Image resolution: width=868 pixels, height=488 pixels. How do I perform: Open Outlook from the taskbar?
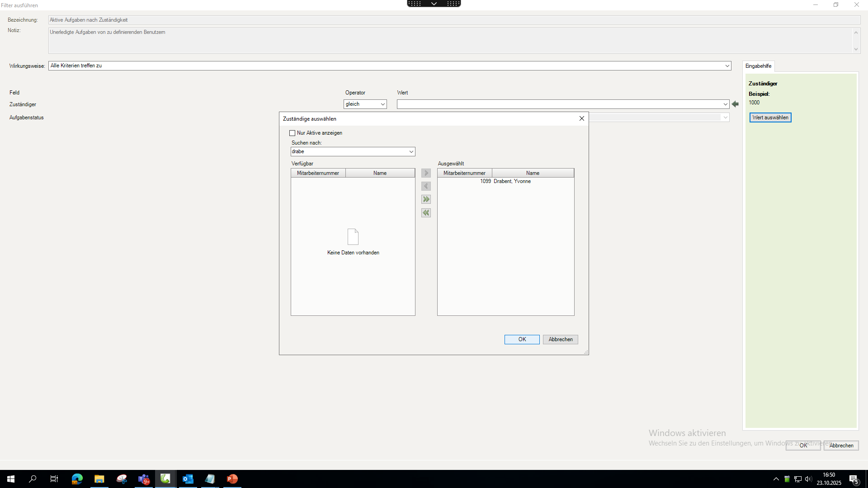click(x=188, y=479)
